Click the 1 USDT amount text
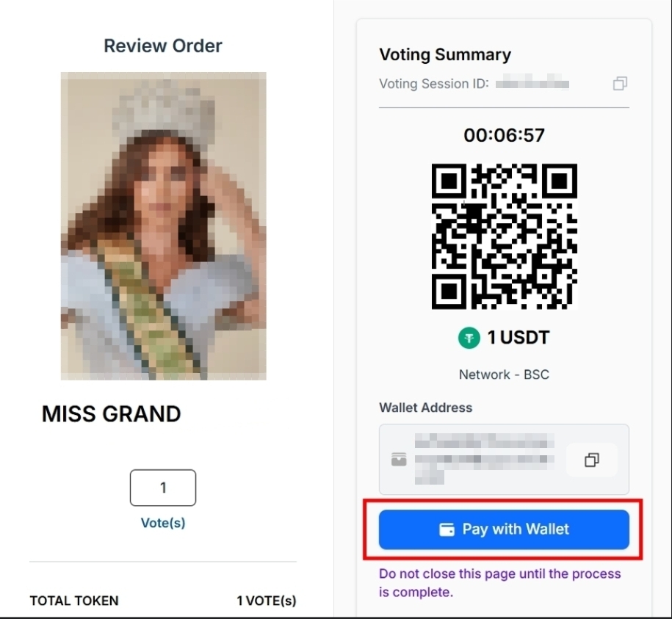The height and width of the screenshot is (619, 672). (x=519, y=338)
